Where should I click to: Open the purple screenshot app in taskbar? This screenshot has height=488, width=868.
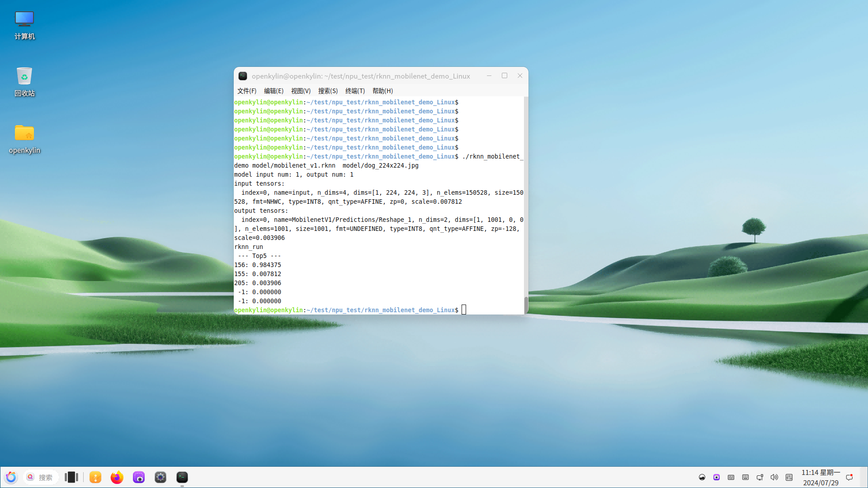click(x=139, y=477)
